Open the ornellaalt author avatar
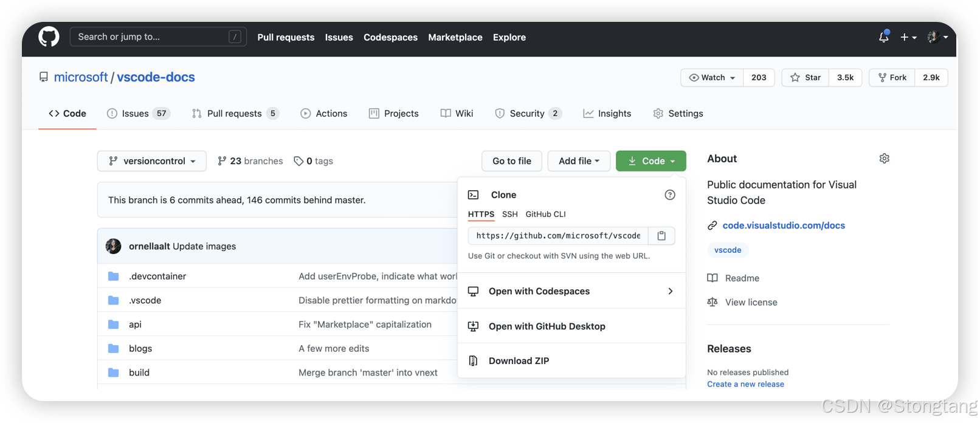This screenshot has width=980, height=423. pyautogui.click(x=114, y=246)
